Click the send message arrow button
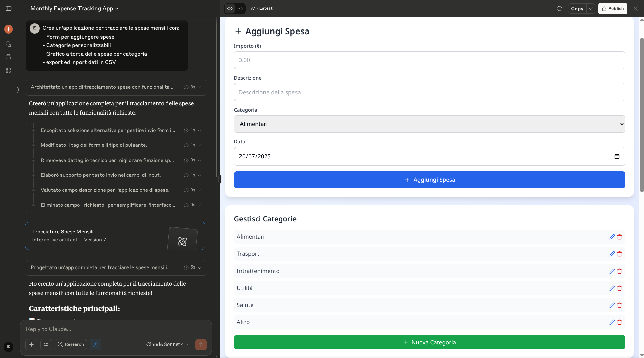The height and width of the screenshot is (358, 644). (x=201, y=345)
